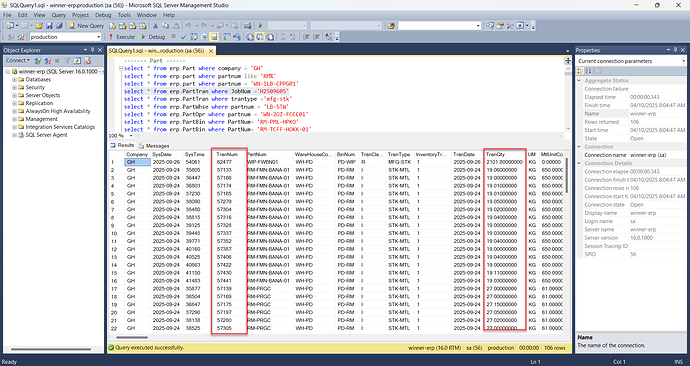690x366 pixels.
Task: Click the TranNum column header
Action: [227, 154]
